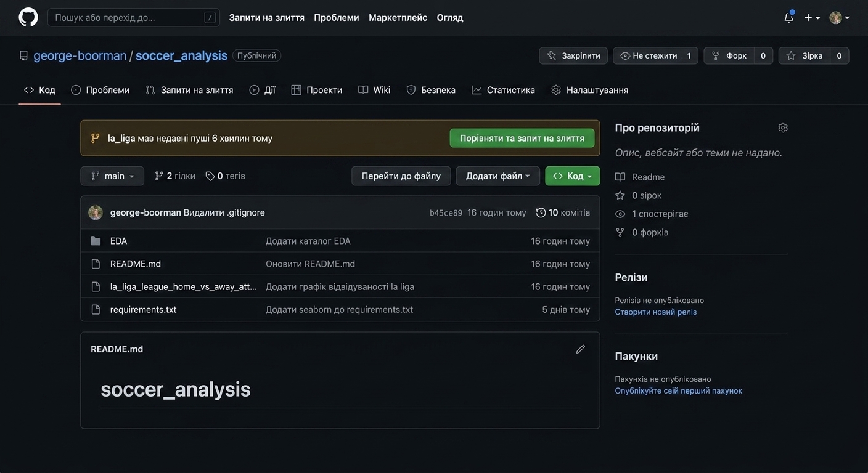Open the Налаштування tab

click(x=590, y=90)
